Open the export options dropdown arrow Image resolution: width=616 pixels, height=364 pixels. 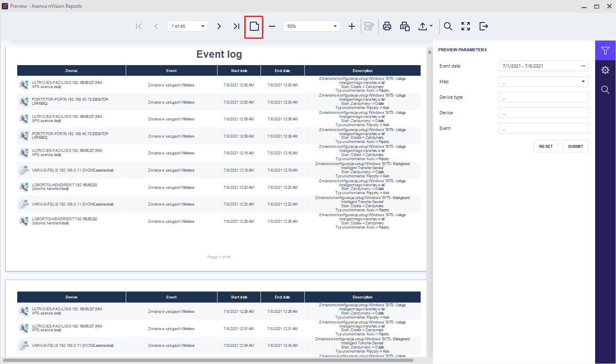[431, 26]
